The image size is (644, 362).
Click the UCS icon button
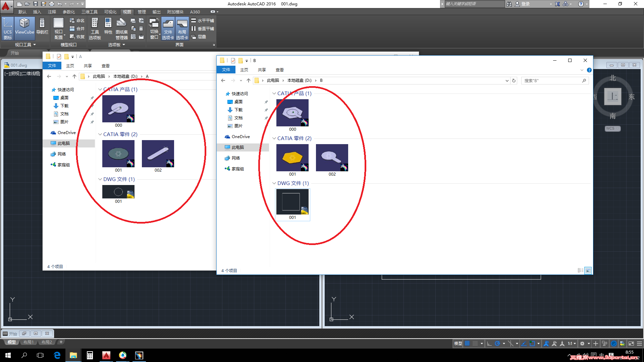pos(7,28)
